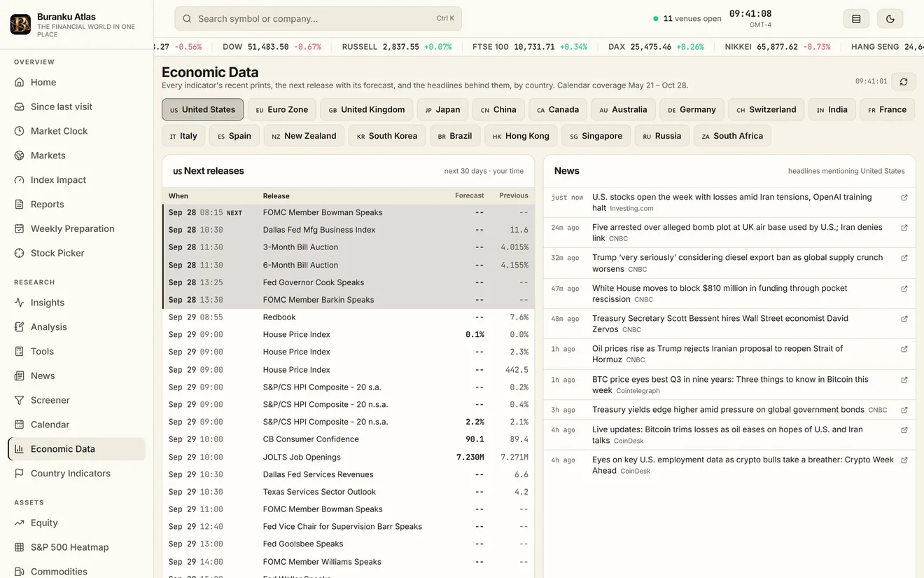This screenshot has width=924, height=578.
Task: Toggle dark mode moon icon
Action: click(x=890, y=19)
